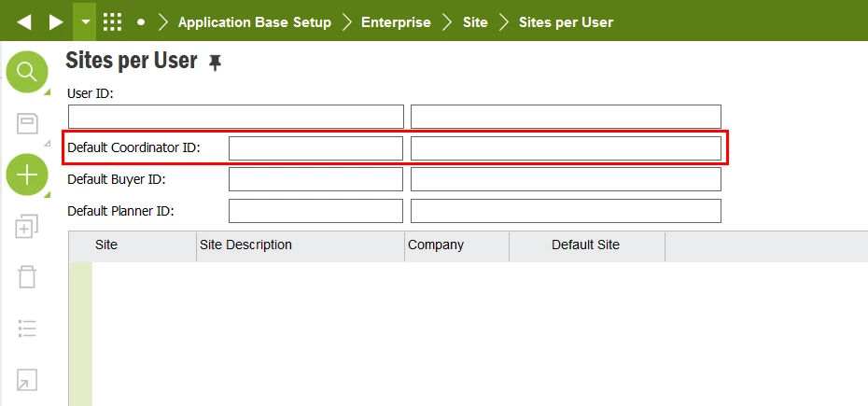
Task: Click the duplicate record icon
Action: [26, 226]
